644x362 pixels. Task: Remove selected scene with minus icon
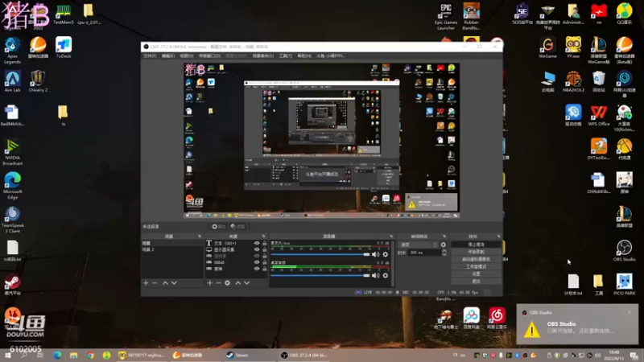(x=155, y=283)
